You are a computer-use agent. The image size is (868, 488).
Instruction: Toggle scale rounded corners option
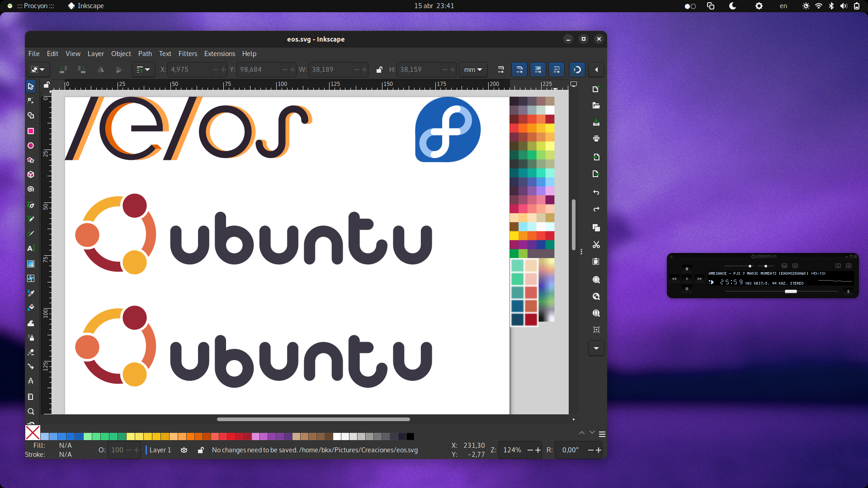(x=519, y=70)
